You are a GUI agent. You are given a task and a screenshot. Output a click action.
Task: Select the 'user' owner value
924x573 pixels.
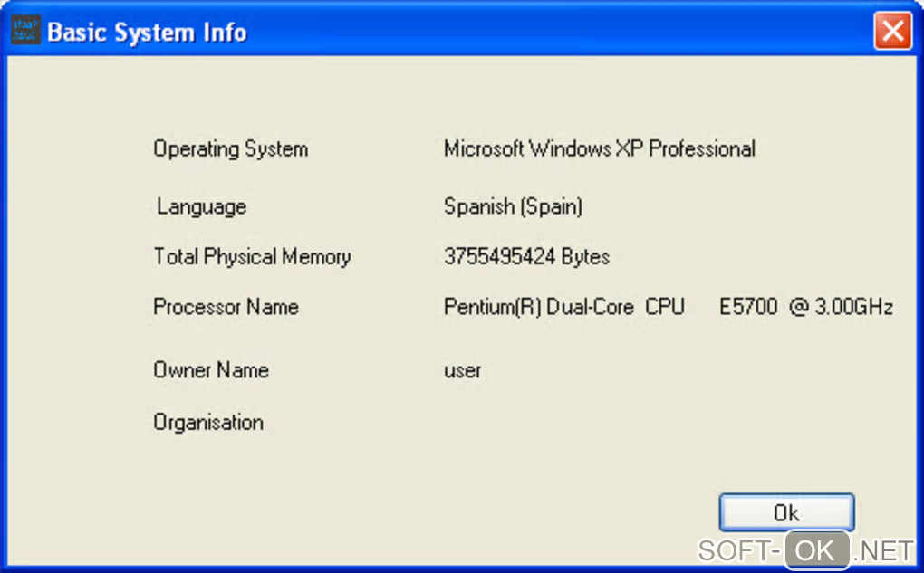point(463,371)
